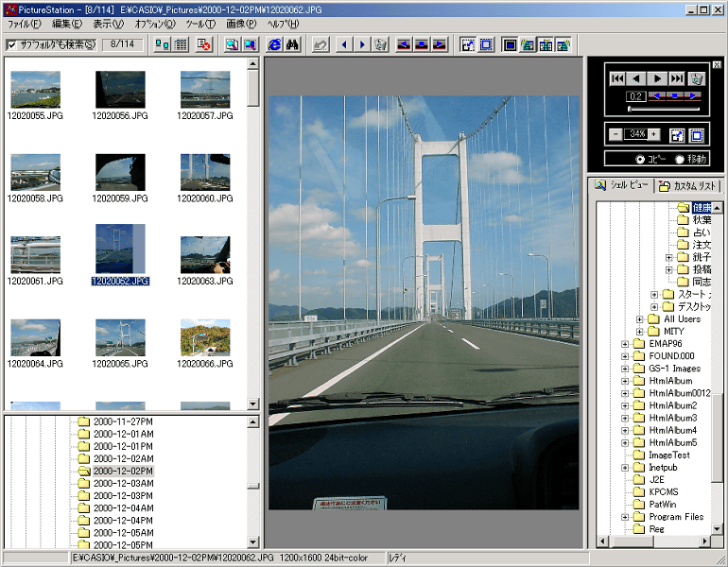Select the third pane layout icon
The image size is (728, 567).
click(546, 44)
